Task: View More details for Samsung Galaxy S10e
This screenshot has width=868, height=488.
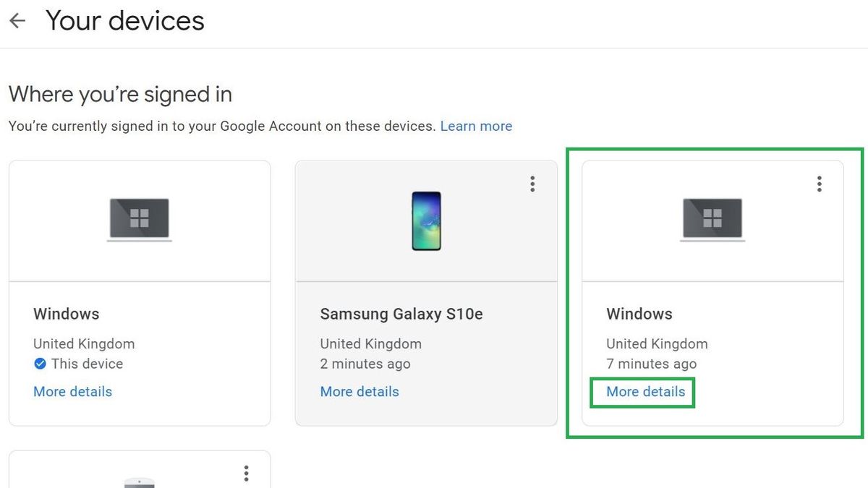Action: click(359, 391)
